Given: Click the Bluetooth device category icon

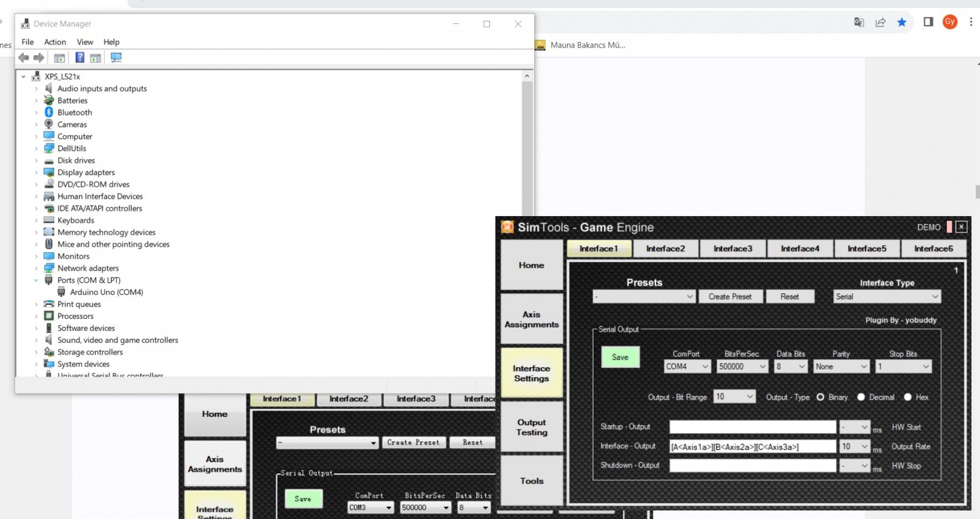Looking at the screenshot, I should 49,113.
